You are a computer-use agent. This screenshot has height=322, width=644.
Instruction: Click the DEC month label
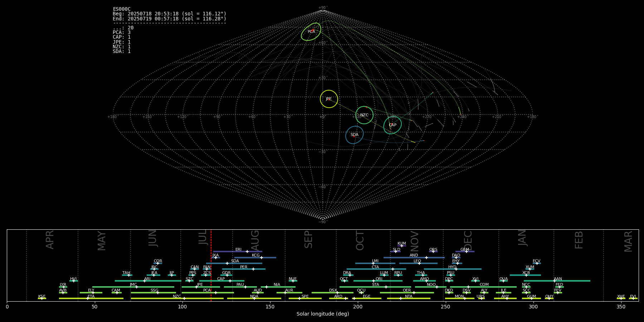468,240
